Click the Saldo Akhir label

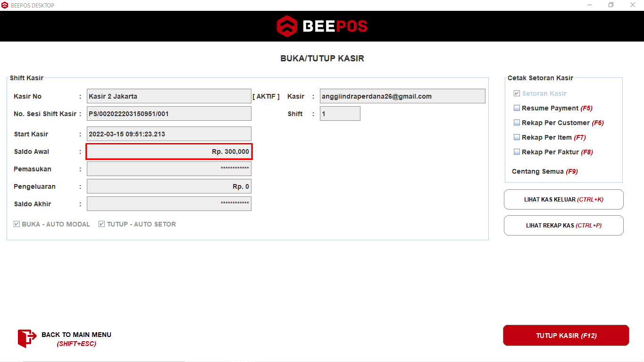tap(33, 204)
